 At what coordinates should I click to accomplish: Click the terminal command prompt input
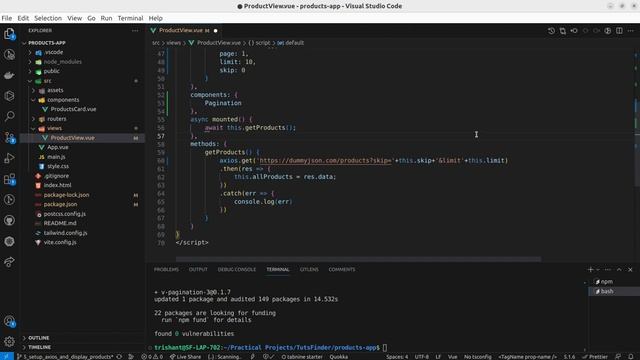pos(385,348)
